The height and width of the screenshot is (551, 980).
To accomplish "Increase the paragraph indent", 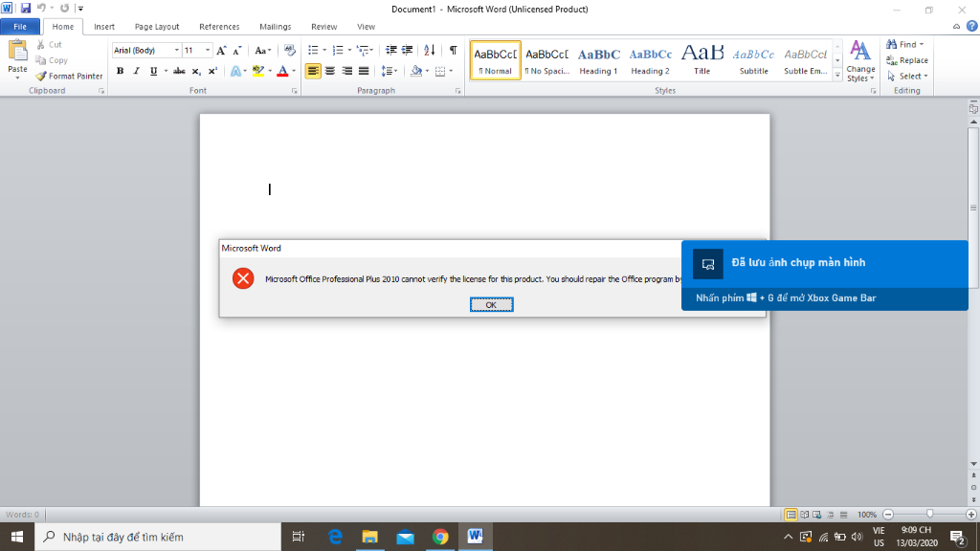I will pos(408,51).
